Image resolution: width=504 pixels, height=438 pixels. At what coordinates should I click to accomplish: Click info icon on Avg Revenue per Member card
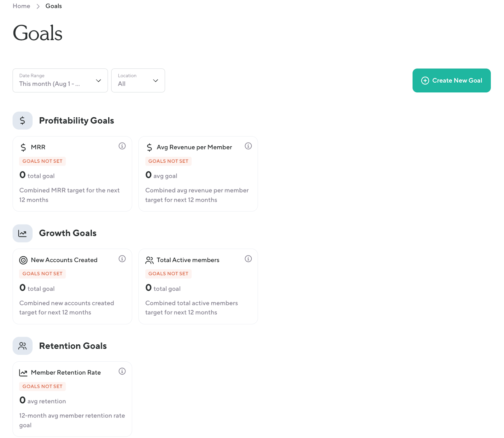pos(248,146)
